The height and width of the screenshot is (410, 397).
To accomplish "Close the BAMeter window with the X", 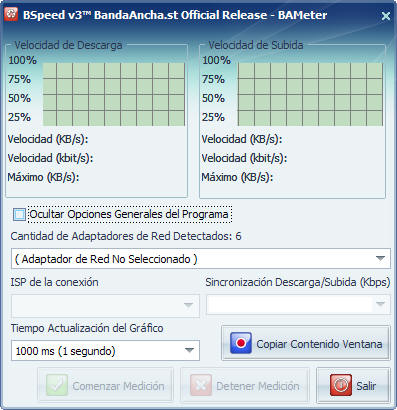I will pos(386,16).
